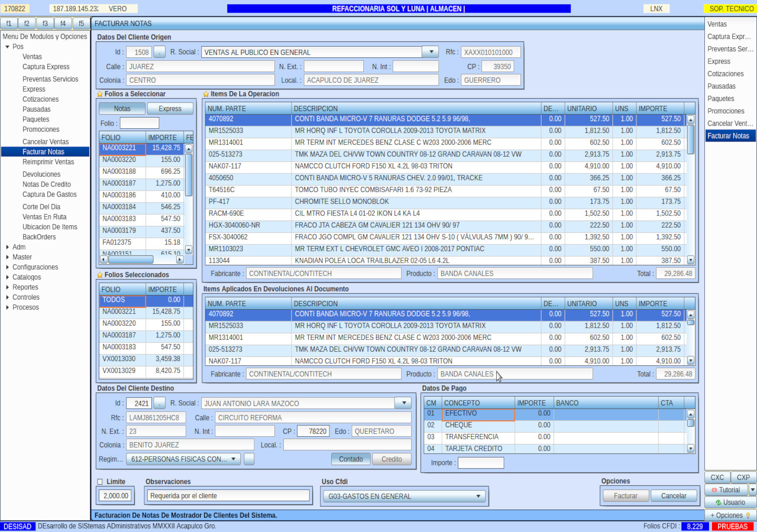
Task: Open the Tutorial button's dropdown arrow
Action: click(x=752, y=489)
